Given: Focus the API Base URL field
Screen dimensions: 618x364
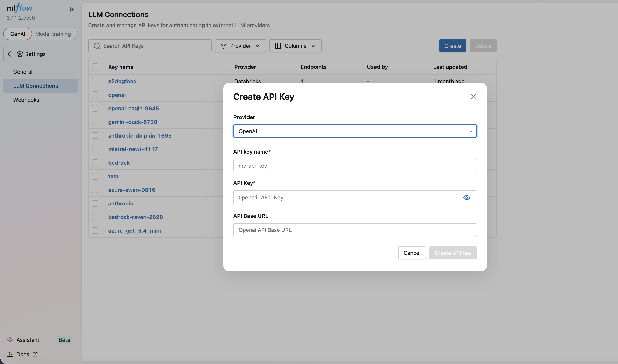Looking at the screenshot, I should click(x=355, y=230).
